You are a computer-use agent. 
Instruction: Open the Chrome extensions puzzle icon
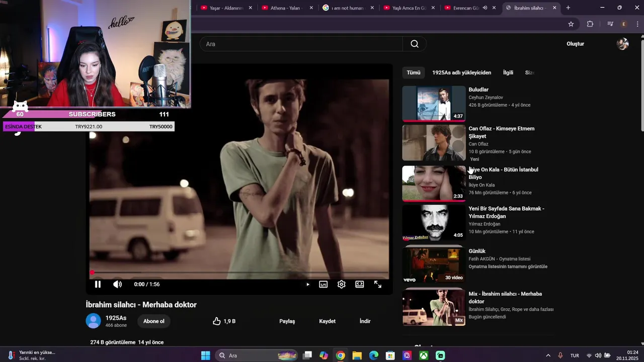(x=590, y=24)
